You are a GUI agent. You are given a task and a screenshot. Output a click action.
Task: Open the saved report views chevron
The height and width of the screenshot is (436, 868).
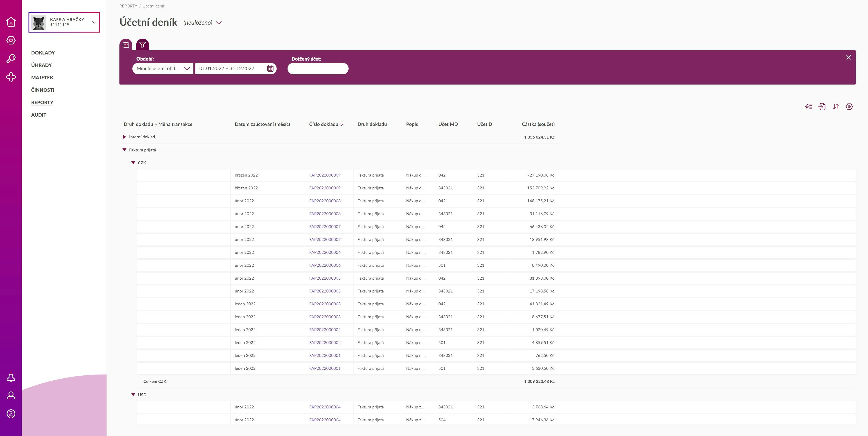[x=219, y=23]
